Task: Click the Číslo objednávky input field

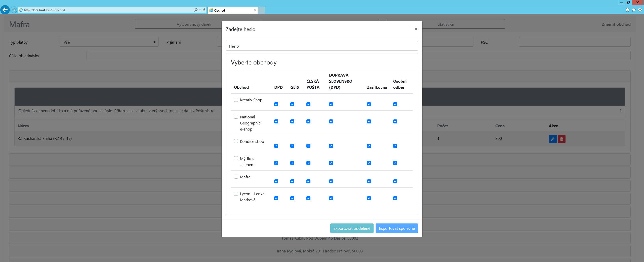Action: point(358,55)
